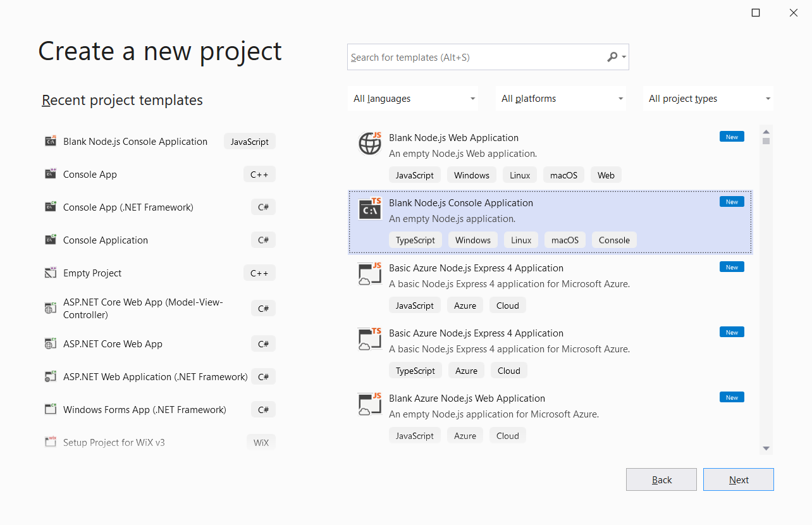Click the ASP.NET Web Application (.NET Framework) icon
The width and height of the screenshot is (812, 525).
point(51,376)
